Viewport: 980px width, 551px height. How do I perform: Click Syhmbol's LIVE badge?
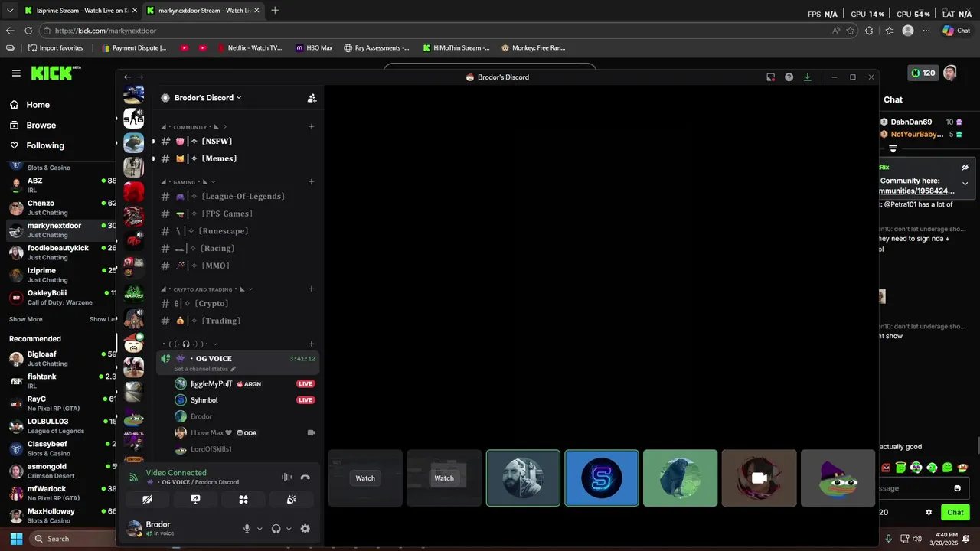click(x=305, y=400)
